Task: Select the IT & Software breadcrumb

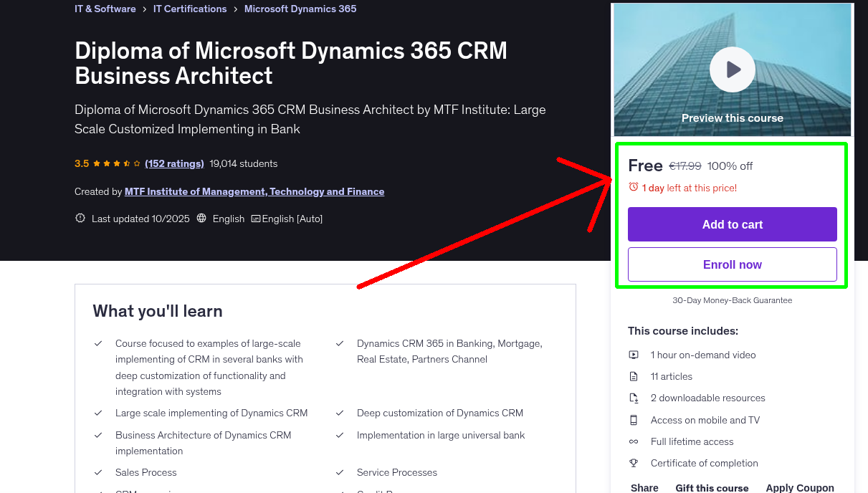Action: (105, 9)
